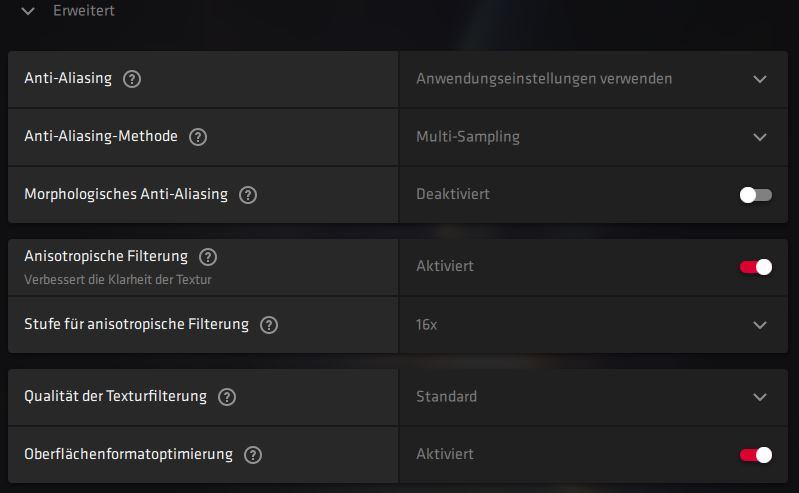Disable Anisotropische Filterung switch

pyautogui.click(x=756, y=267)
